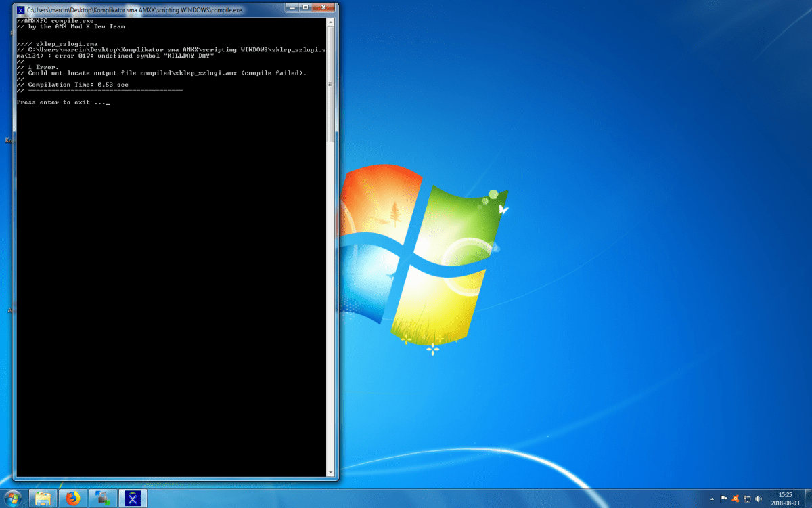
Task: Open Windows Explorer from the taskbar
Action: 43,499
